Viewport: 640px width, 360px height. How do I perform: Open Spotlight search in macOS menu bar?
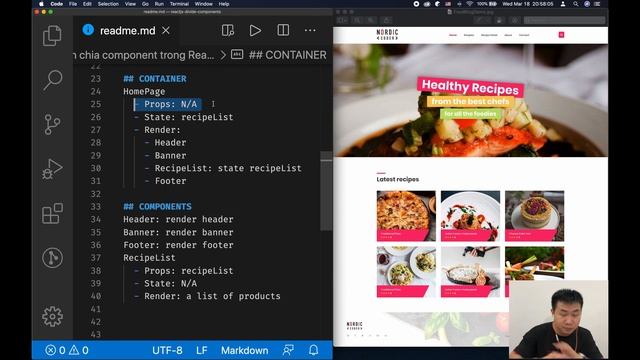(576, 4)
